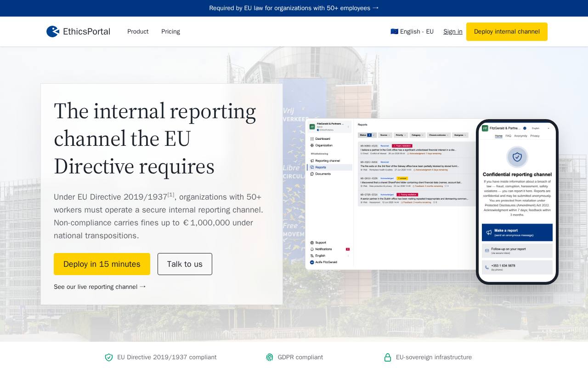This screenshot has height=368, width=588.
Task: Click the Sign in link
Action: (453, 31)
